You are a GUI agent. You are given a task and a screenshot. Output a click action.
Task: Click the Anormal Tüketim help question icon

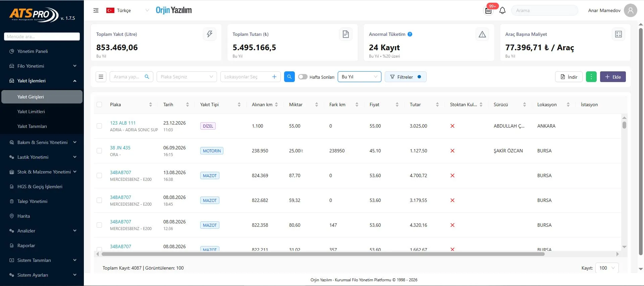(x=410, y=34)
